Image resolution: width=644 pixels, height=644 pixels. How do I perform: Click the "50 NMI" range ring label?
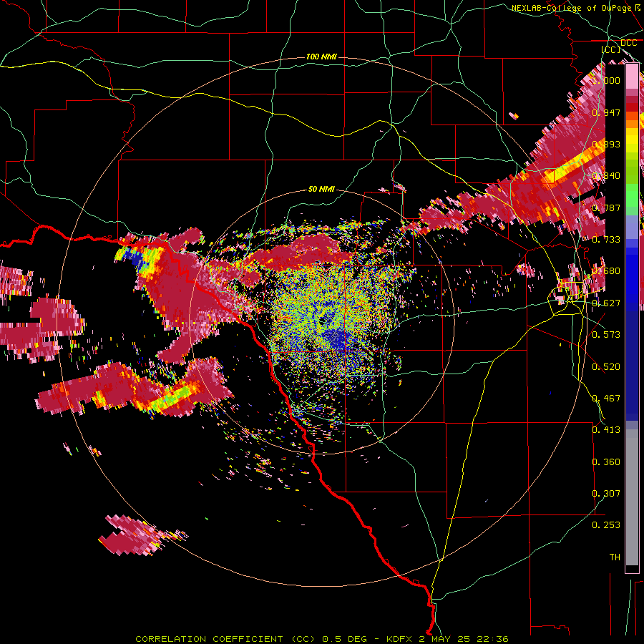click(x=321, y=190)
